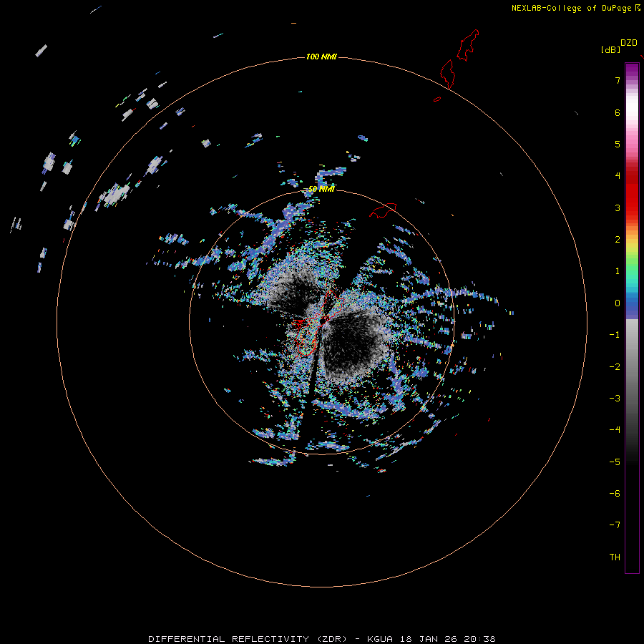The width and height of the screenshot is (644, 644).
Task: Click the -4 value on the color scale
Action: pos(615,430)
